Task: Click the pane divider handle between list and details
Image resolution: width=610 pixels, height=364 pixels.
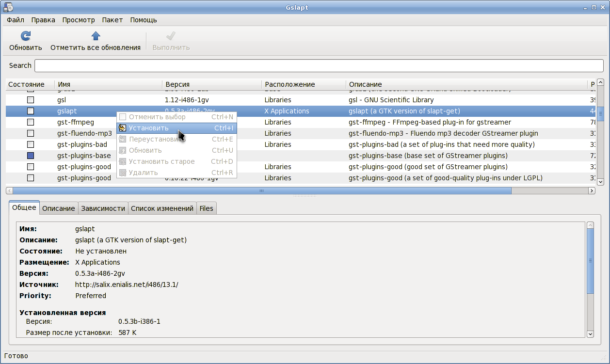Action: [x=305, y=196]
